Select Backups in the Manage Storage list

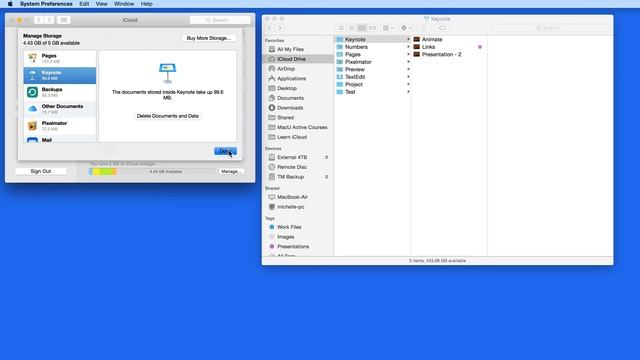[x=60, y=92]
